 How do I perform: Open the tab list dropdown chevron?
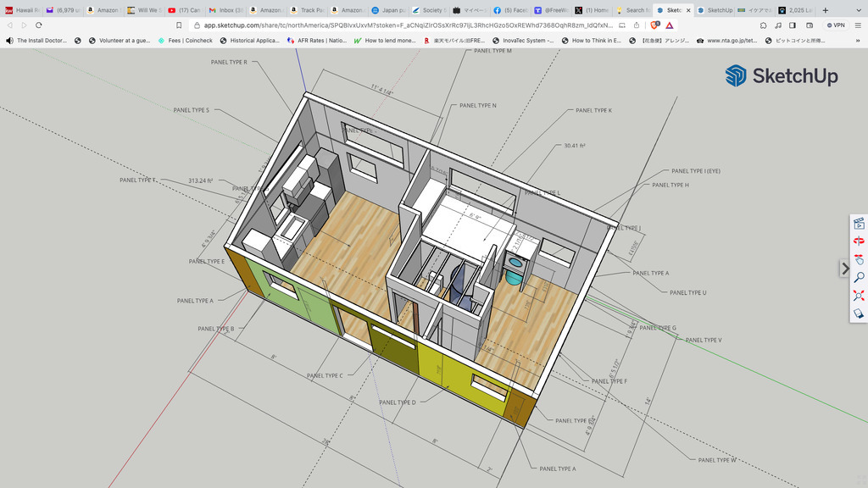(x=858, y=10)
